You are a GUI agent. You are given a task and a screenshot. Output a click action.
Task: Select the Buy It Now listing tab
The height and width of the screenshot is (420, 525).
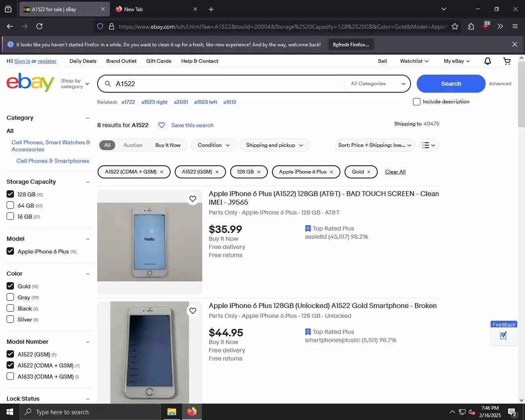pyautogui.click(x=168, y=145)
